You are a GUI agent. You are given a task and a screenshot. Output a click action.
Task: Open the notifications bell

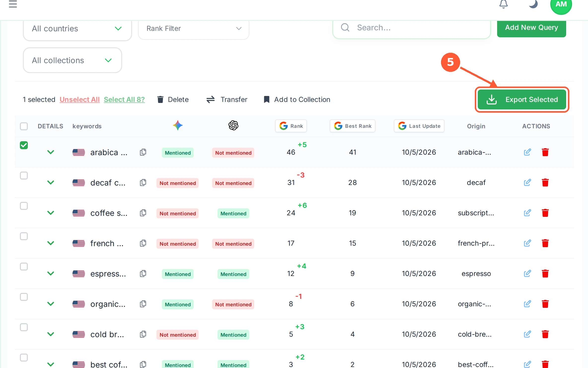coord(503,4)
